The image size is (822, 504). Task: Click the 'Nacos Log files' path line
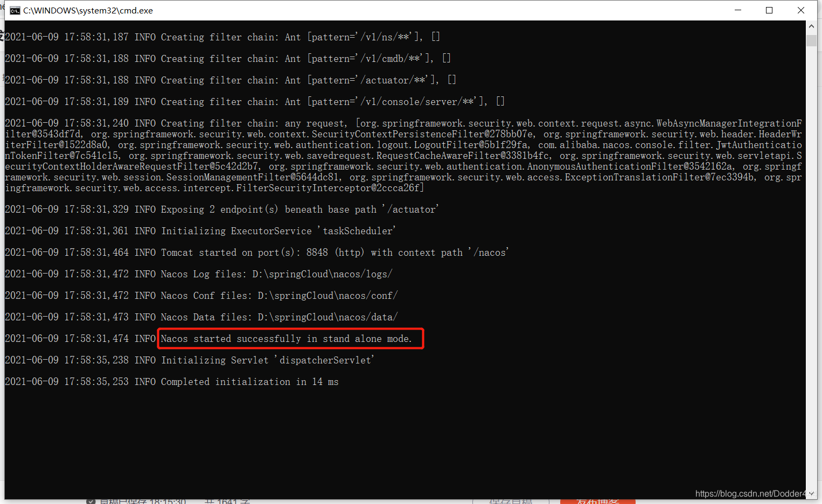point(199,274)
